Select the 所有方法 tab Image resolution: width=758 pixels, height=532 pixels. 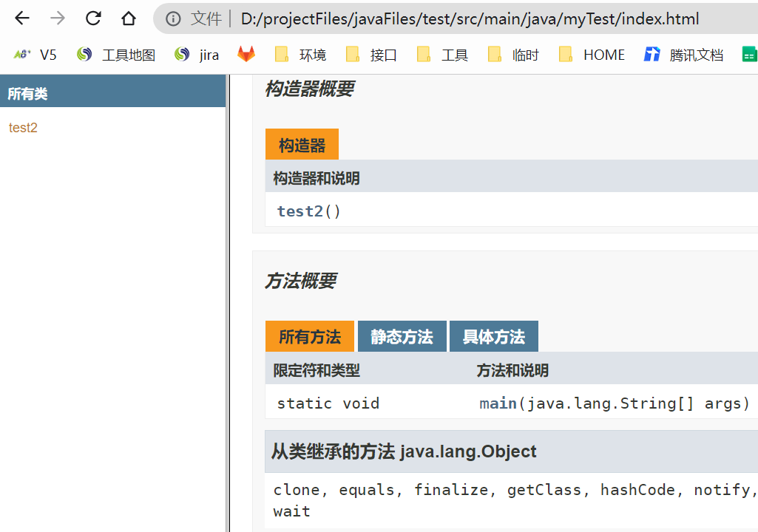tap(310, 336)
